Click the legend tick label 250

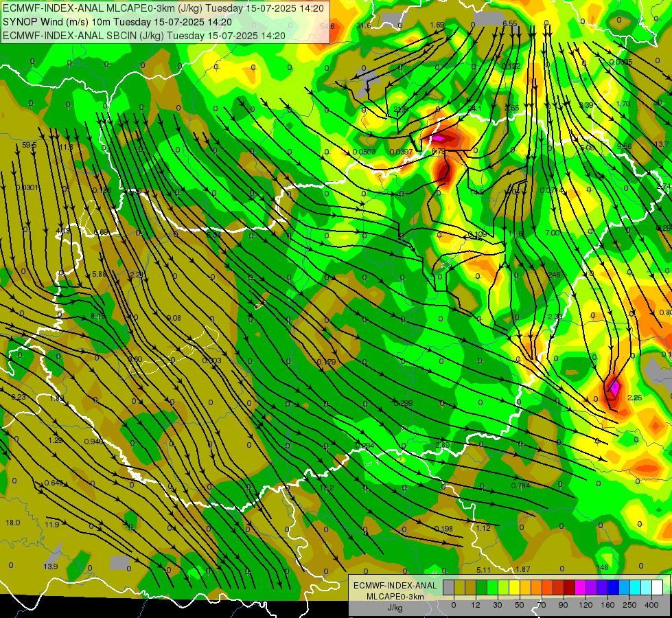[629, 605]
